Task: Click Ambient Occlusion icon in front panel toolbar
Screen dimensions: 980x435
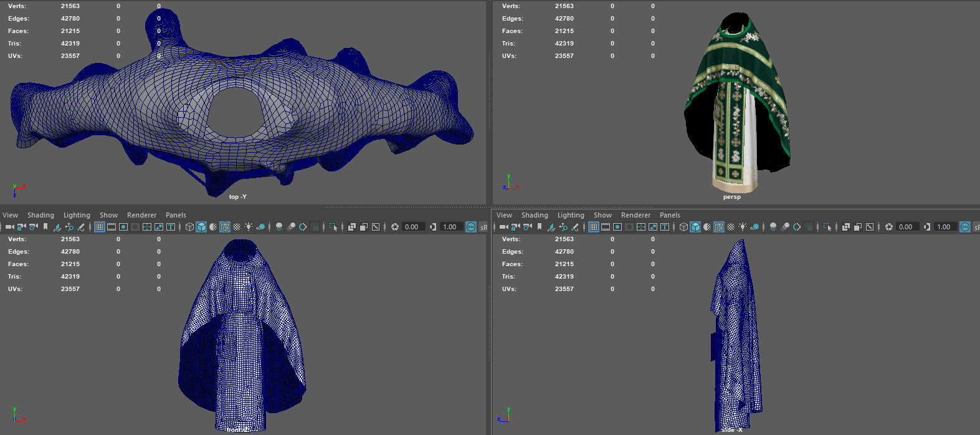Action: pos(279,227)
